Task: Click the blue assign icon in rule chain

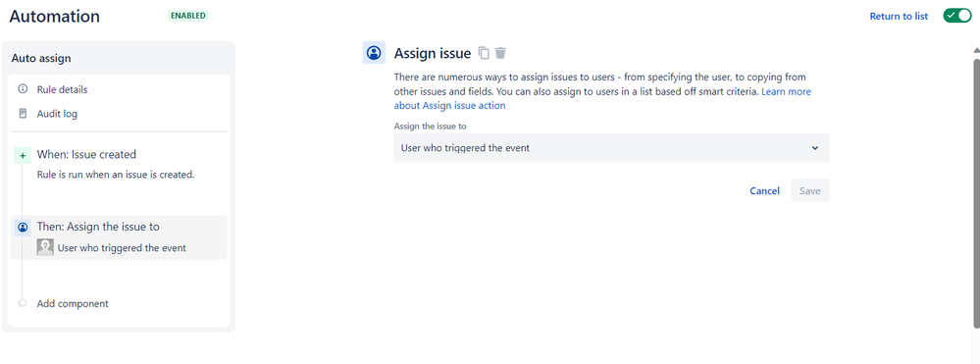Action: tap(23, 228)
